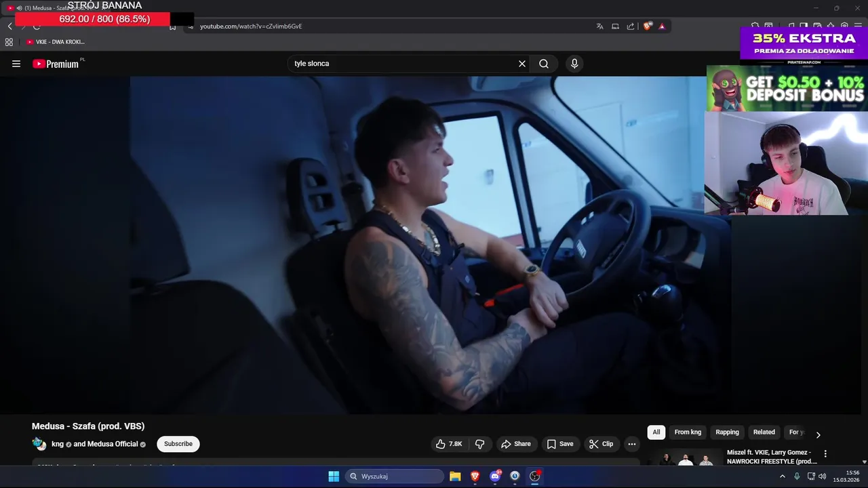
Task: Show hidden system tray icons
Action: 782,476
